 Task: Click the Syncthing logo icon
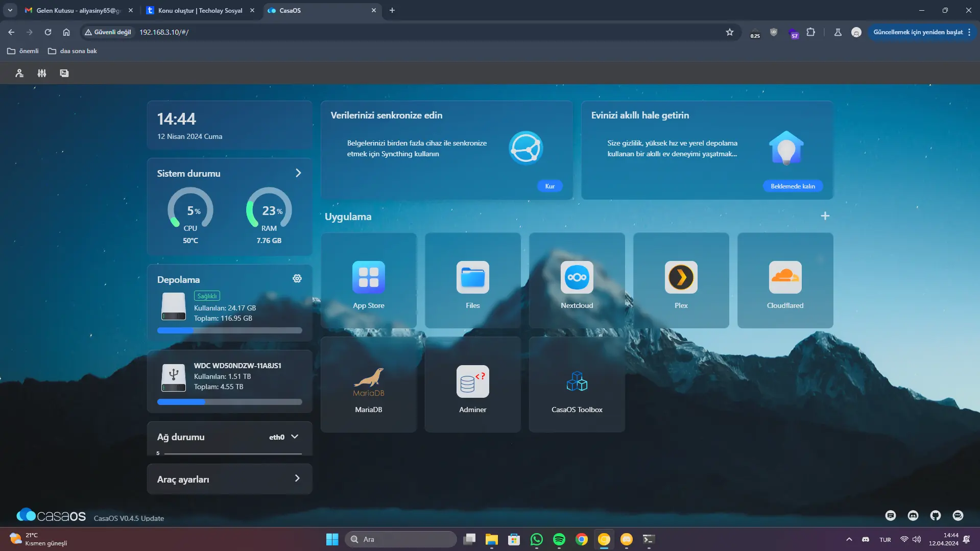tap(525, 149)
